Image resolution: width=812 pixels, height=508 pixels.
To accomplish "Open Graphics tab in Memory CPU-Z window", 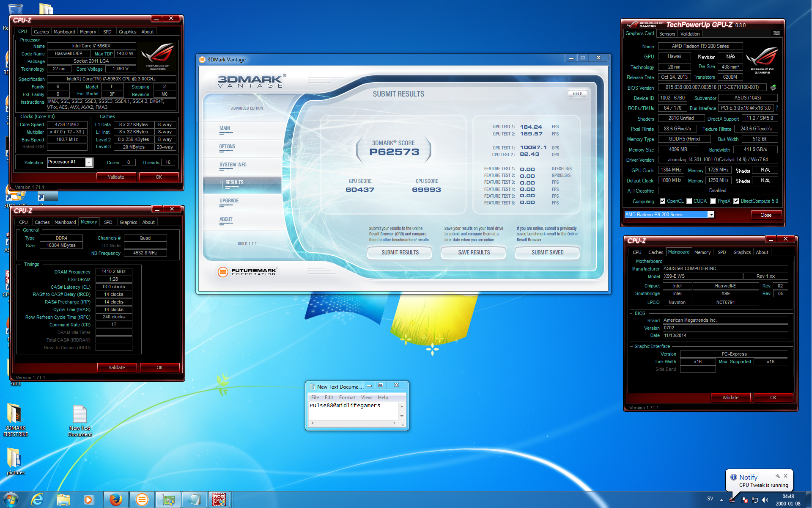I will 128,222.
